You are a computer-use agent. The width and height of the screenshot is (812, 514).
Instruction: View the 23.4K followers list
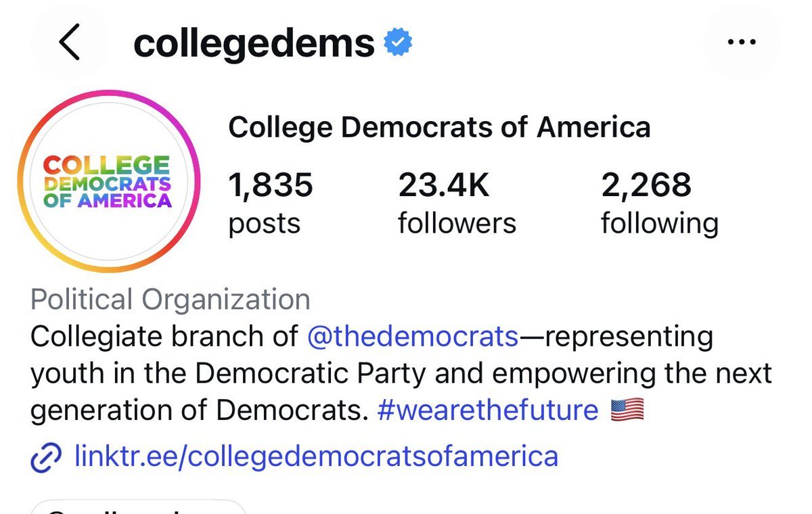pyautogui.click(x=457, y=203)
